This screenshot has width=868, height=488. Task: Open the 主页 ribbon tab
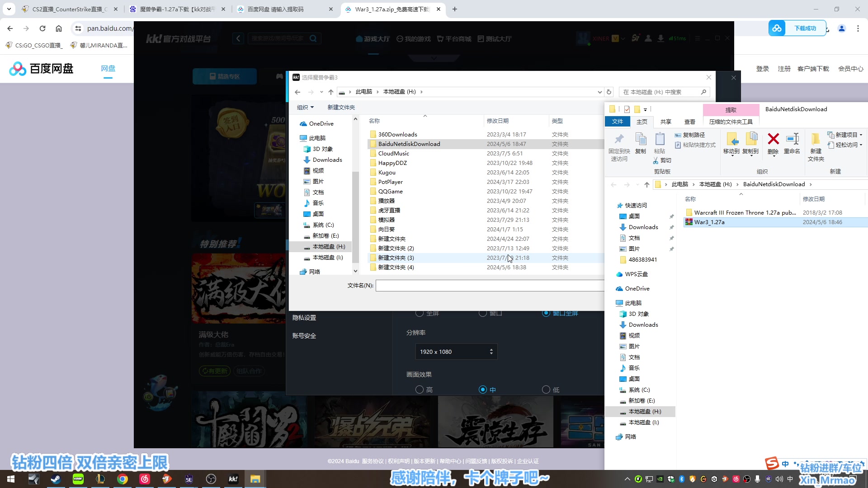pos(642,122)
